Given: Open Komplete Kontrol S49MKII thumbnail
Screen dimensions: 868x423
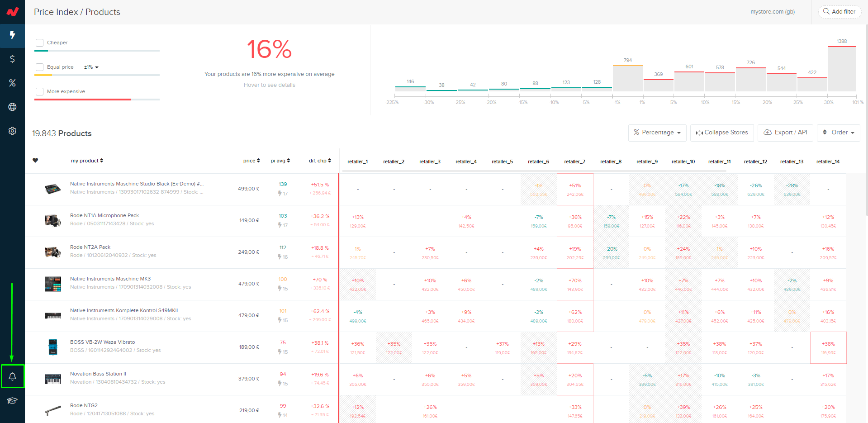Looking at the screenshot, I should (x=52, y=315).
